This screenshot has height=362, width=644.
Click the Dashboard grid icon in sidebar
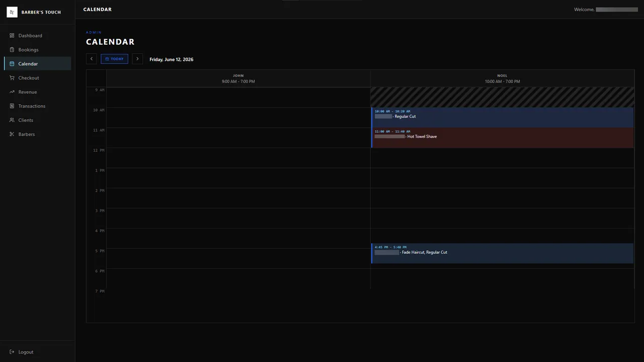click(12, 36)
